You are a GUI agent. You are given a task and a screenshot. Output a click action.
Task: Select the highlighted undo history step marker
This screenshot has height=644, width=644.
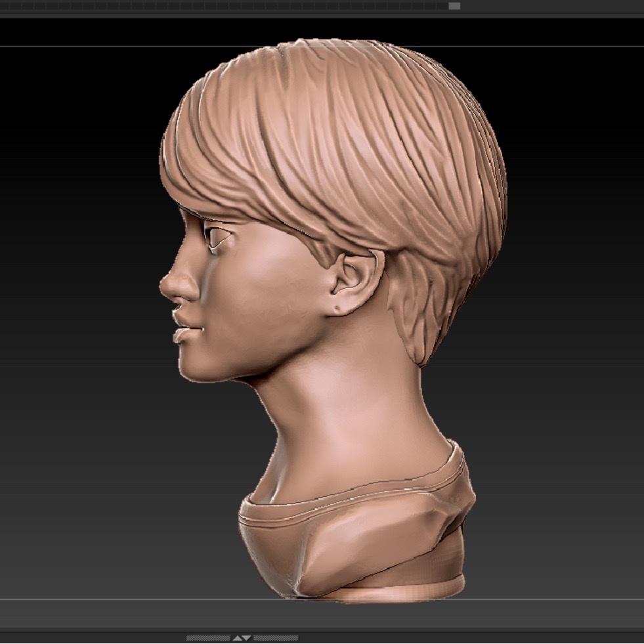click(x=454, y=6)
